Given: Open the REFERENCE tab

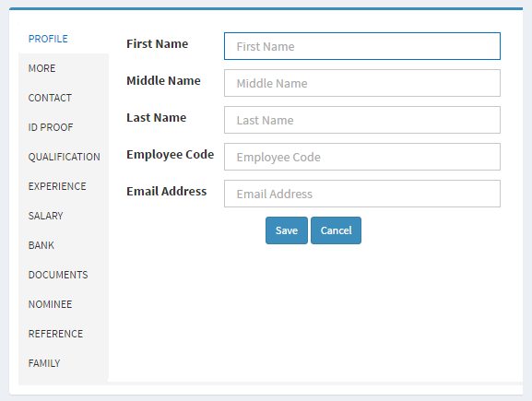Looking at the screenshot, I should click(x=55, y=334).
